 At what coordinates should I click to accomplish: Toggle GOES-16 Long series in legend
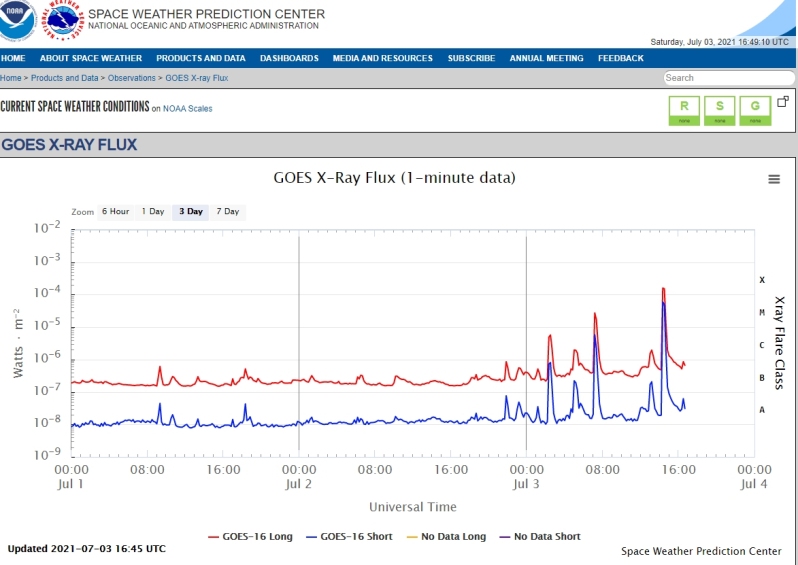(250, 537)
